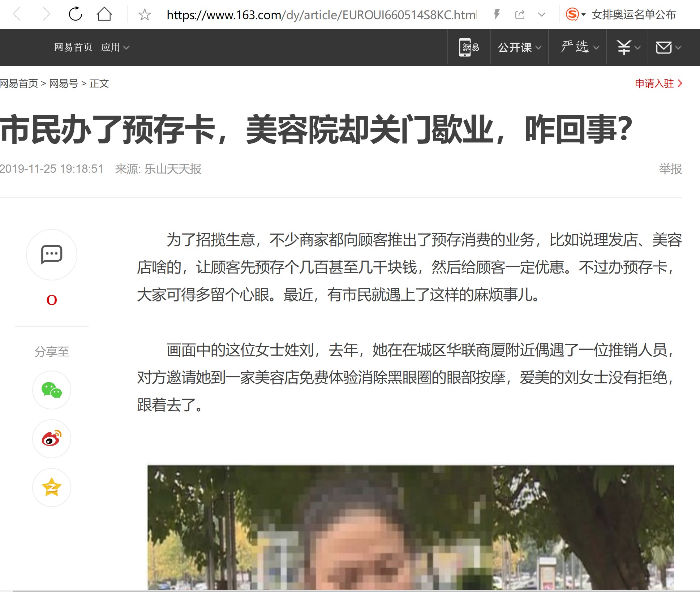Share to Weibo icon
700x592 pixels.
[52, 439]
